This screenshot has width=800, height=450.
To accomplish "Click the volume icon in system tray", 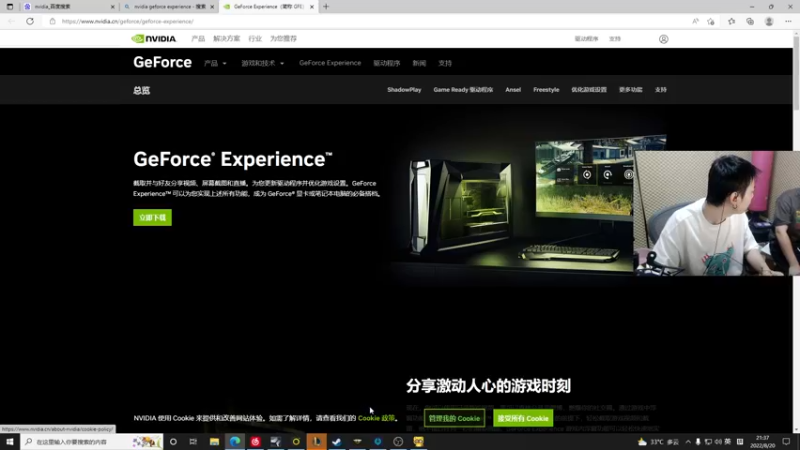I will [718, 442].
